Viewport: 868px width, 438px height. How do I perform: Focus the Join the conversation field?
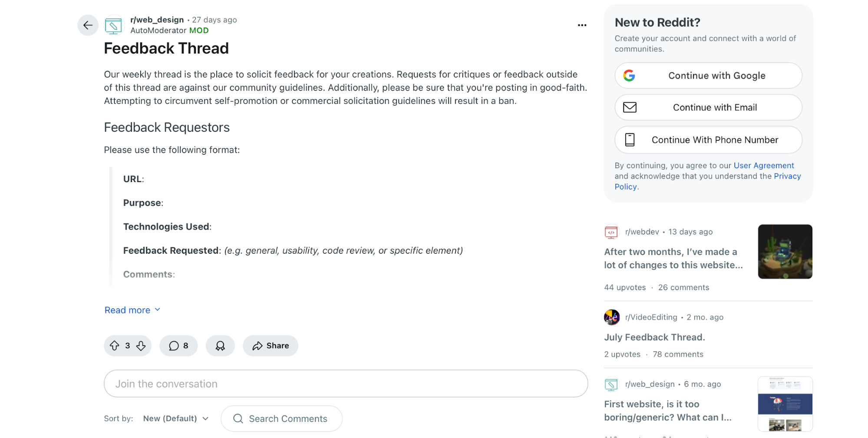[x=345, y=384]
